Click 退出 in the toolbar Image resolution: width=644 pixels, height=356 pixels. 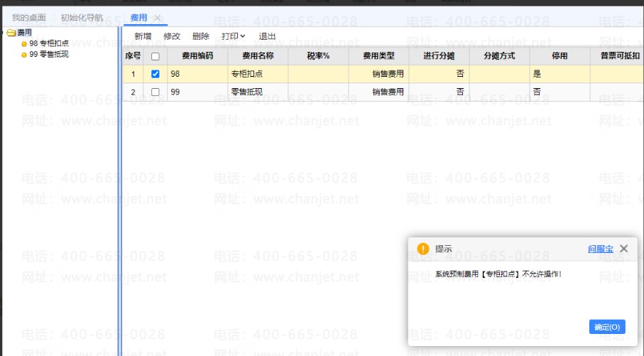267,36
